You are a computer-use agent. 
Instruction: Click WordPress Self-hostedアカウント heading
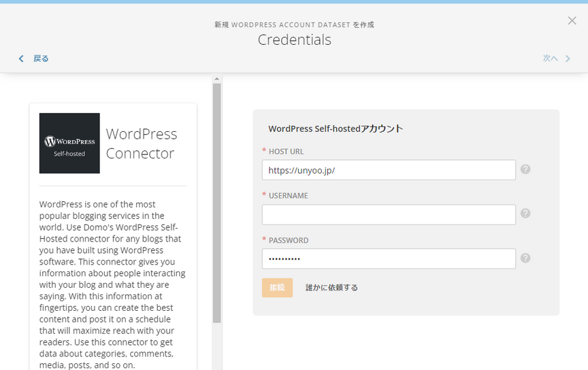click(336, 129)
